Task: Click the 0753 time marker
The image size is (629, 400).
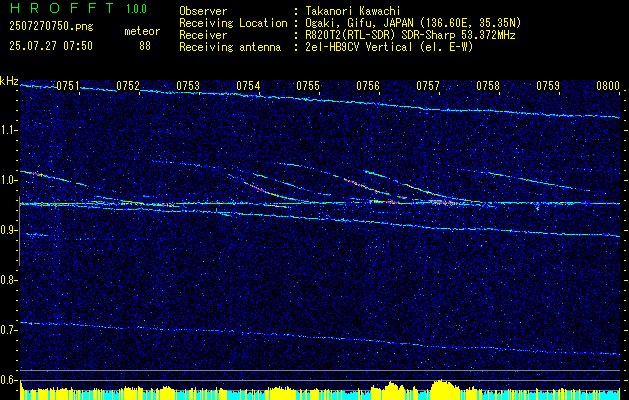Action: click(x=188, y=86)
